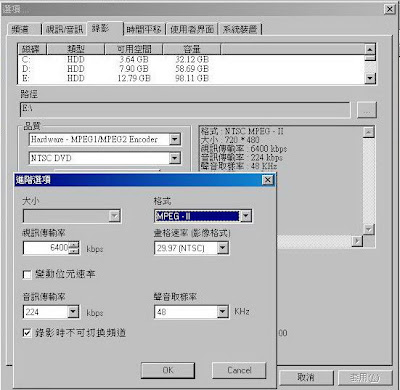Open the 視訊/音訊 tab

tap(64, 29)
